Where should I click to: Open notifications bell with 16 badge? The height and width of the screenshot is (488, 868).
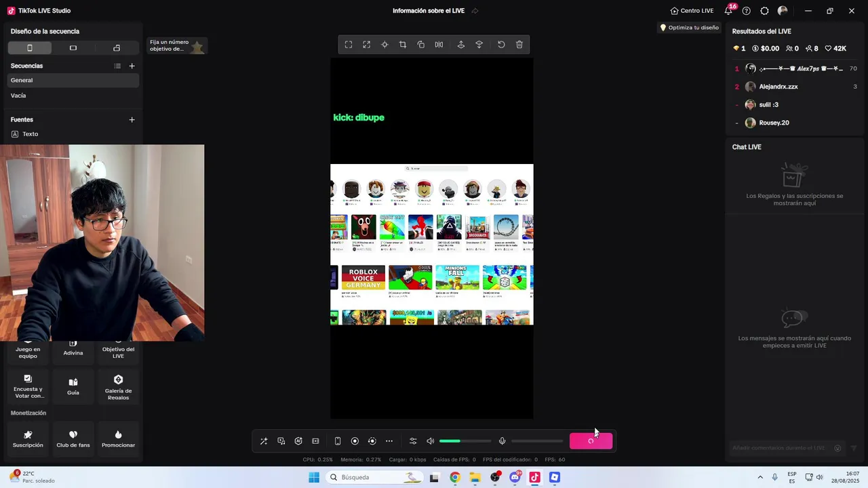pyautogui.click(x=729, y=10)
